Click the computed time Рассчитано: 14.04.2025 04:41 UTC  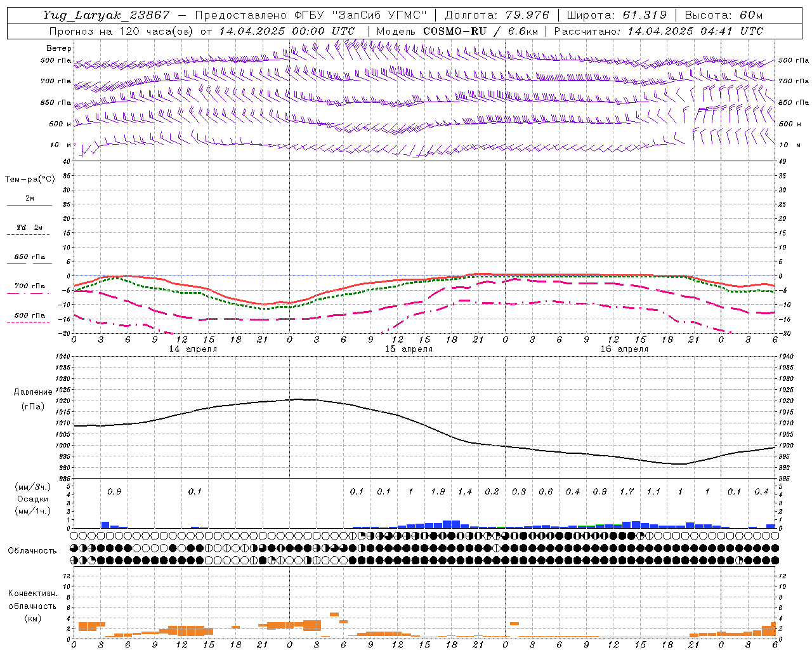point(658,31)
